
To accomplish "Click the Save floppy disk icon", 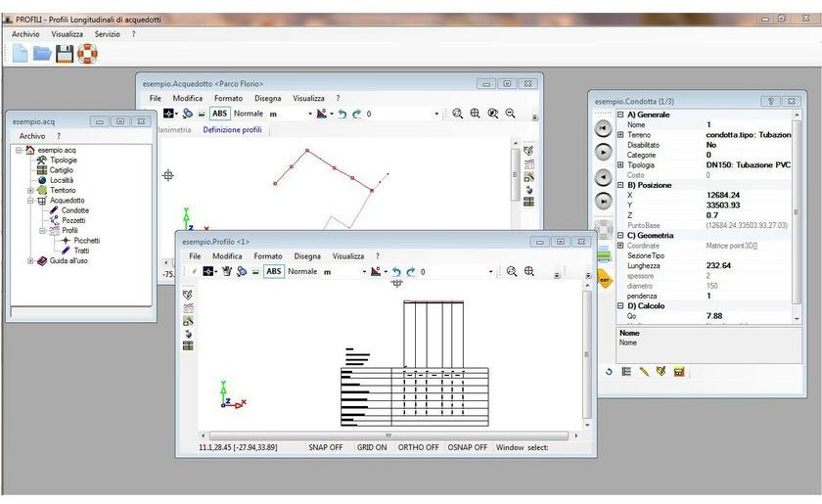I will click(65, 55).
